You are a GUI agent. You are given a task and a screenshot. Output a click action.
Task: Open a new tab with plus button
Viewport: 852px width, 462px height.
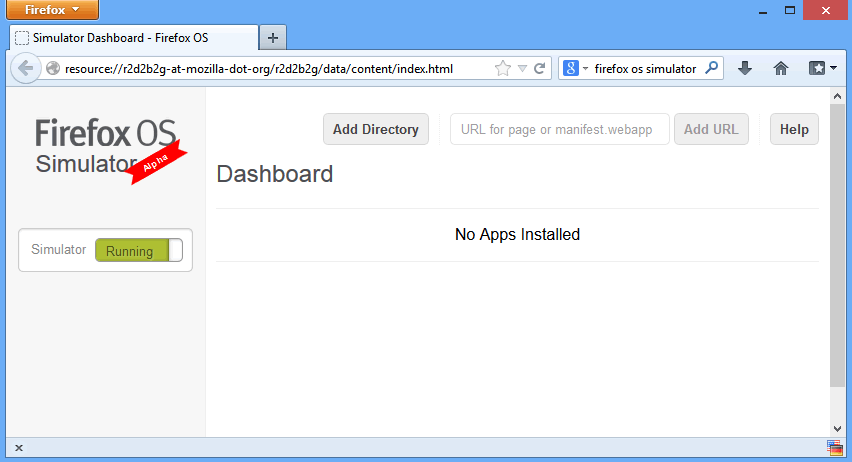click(273, 38)
